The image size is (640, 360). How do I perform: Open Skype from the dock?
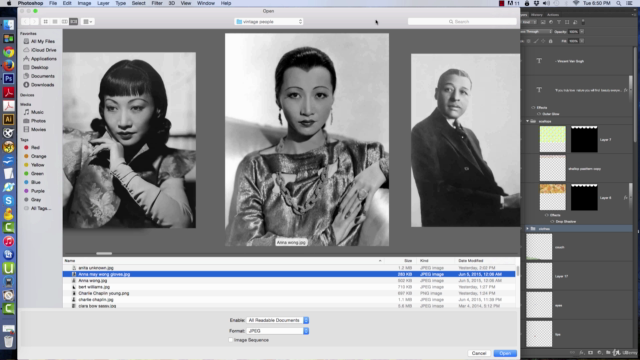[9, 200]
